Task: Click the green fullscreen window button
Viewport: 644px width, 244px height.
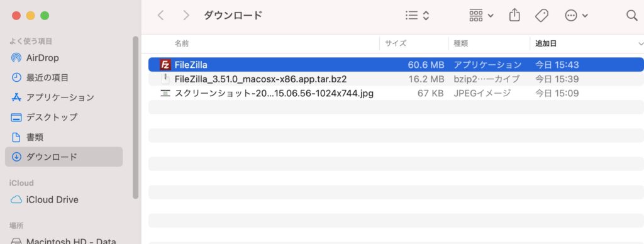Action: [45, 16]
